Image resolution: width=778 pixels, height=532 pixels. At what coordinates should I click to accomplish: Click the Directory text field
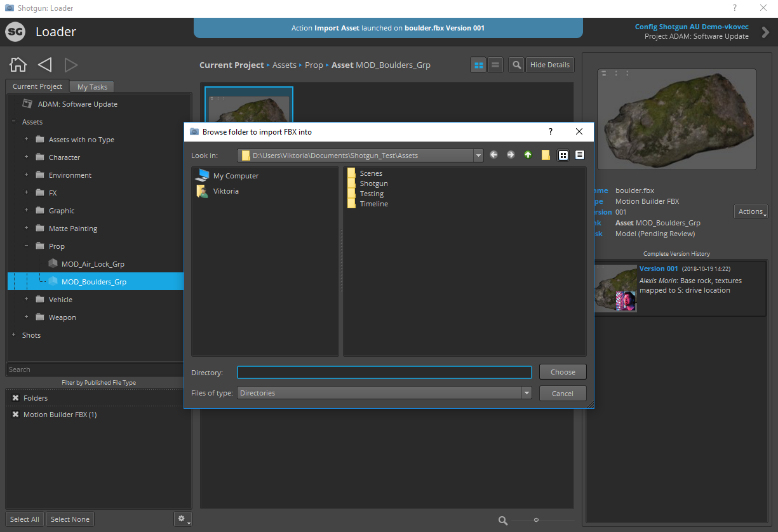(384, 373)
